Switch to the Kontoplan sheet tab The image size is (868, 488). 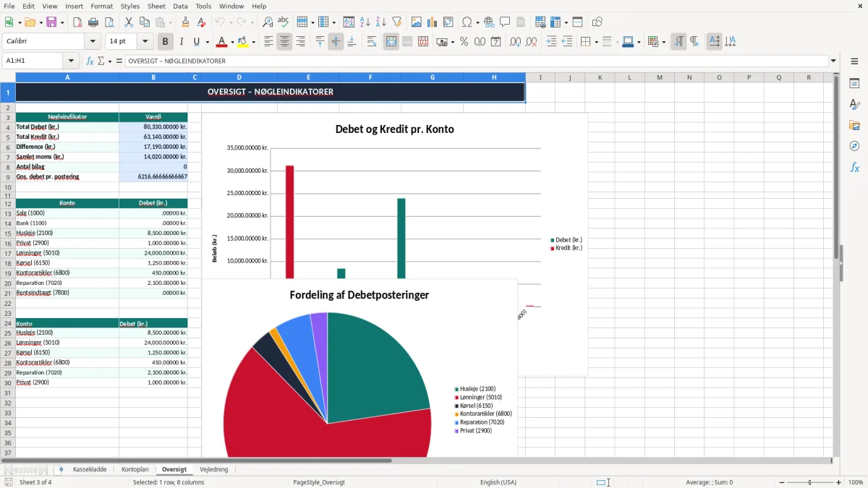click(135, 470)
